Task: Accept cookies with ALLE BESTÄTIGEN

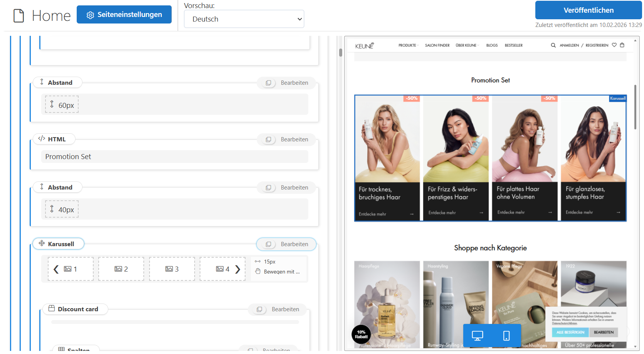Action: tap(570, 332)
